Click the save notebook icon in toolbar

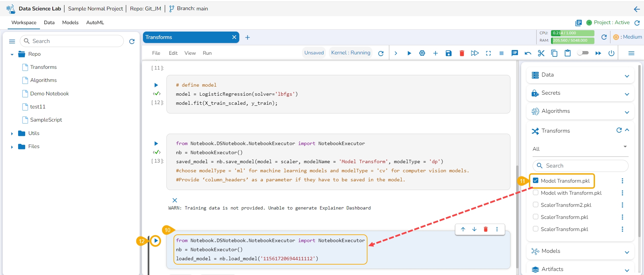point(448,53)
